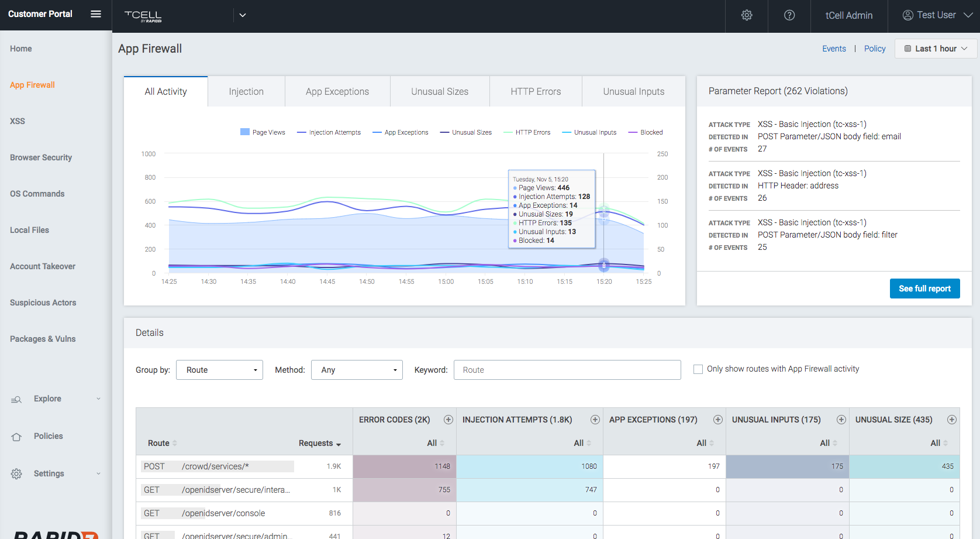Toggle Page Views legend series

[x=263, y=132]
